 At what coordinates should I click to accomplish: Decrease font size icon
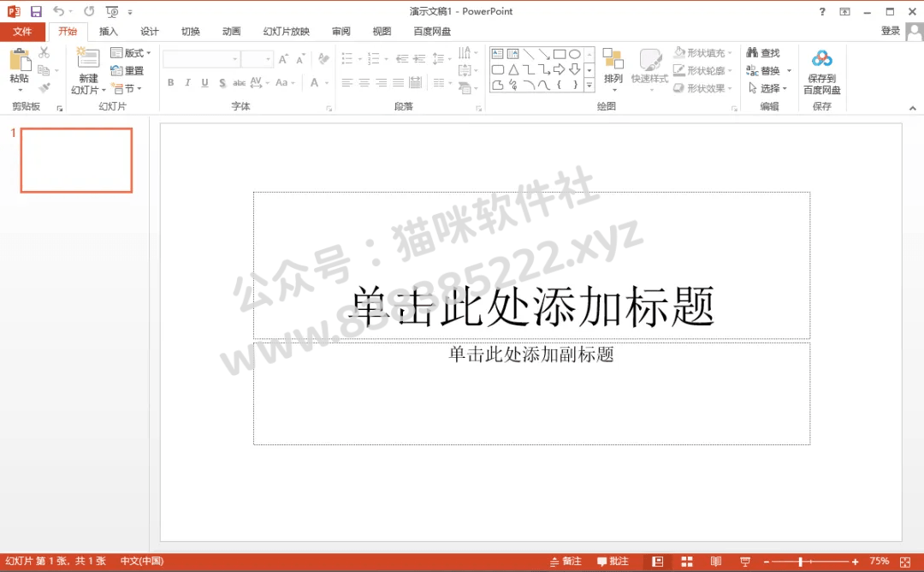[x=300, y=59]
